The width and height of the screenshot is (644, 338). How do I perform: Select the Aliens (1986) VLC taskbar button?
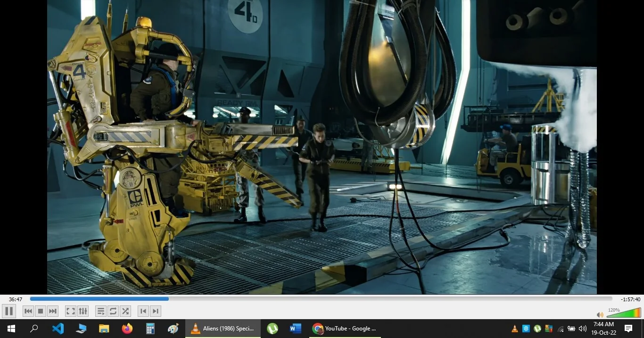(223, 329)
